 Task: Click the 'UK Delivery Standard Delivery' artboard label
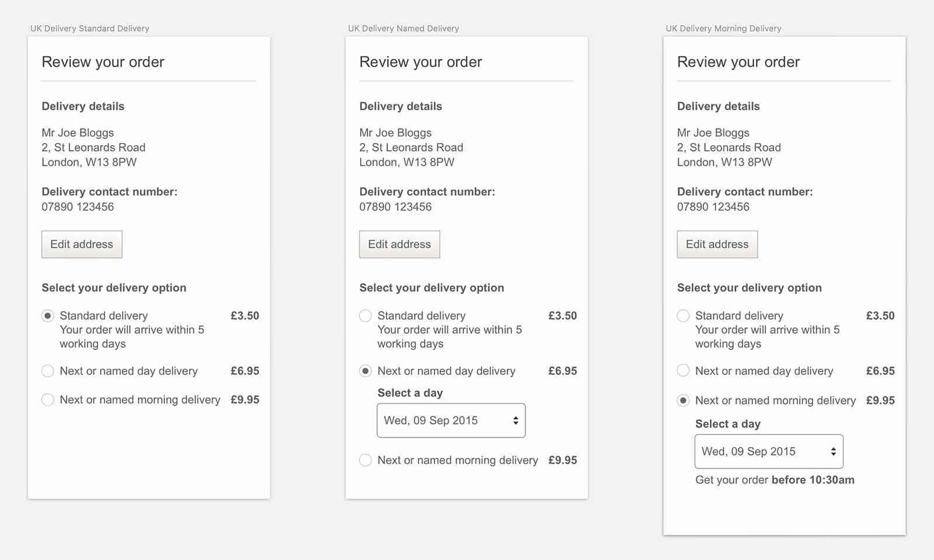point(90,29)
